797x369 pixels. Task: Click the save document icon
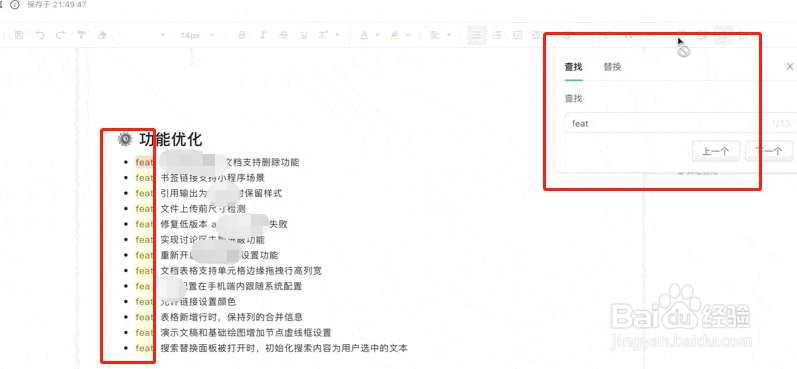pos(19,35)
